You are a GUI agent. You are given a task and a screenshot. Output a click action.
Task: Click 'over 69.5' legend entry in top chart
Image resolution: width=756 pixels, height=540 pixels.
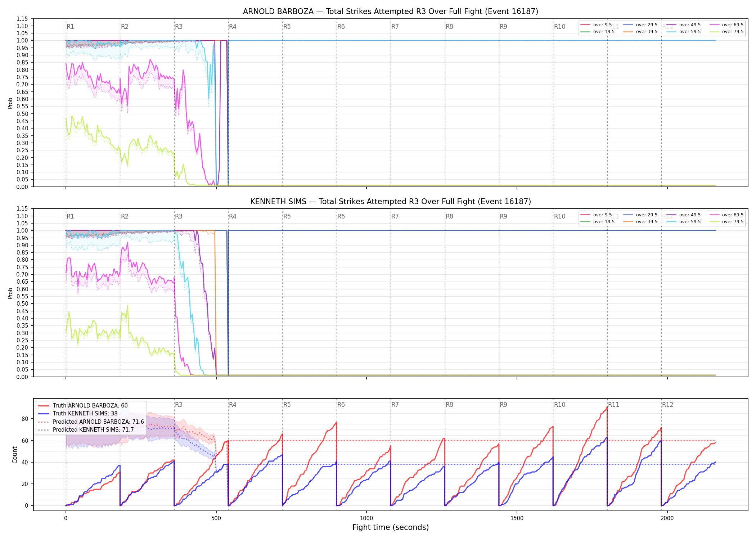pyautogui.click(x=726, y=25)
